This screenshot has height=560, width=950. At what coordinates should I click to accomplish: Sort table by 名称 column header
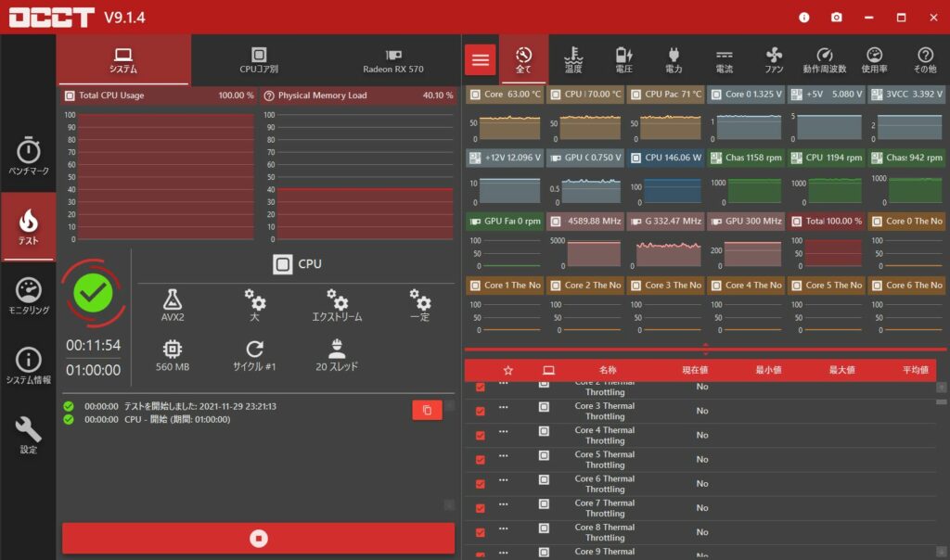click(x=608, y=370)
